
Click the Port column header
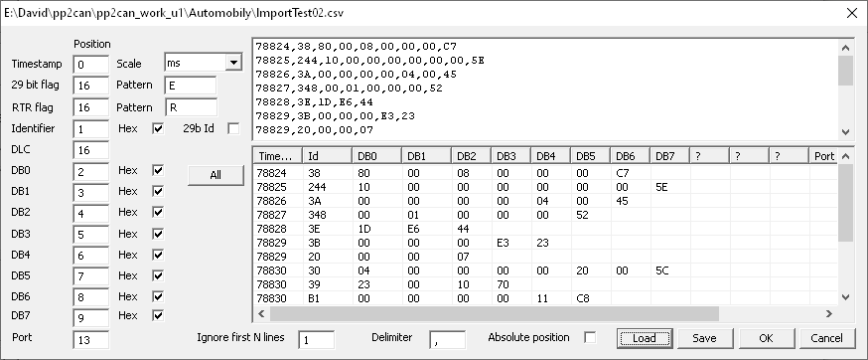[x=823, y=156]
